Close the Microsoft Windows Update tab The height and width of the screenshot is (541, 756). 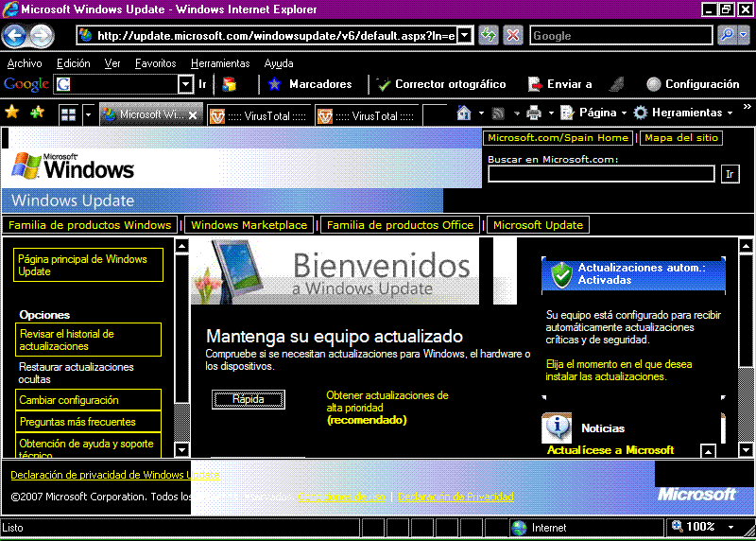(x=193, y=114)
